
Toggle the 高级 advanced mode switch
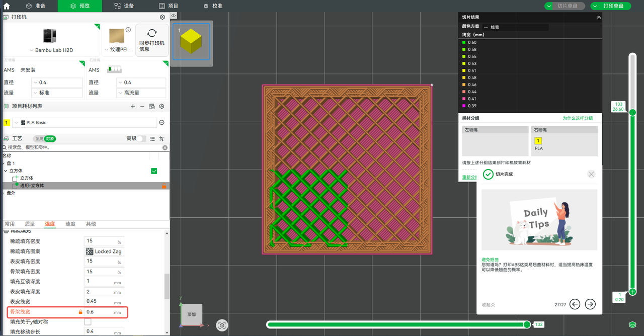142,138
